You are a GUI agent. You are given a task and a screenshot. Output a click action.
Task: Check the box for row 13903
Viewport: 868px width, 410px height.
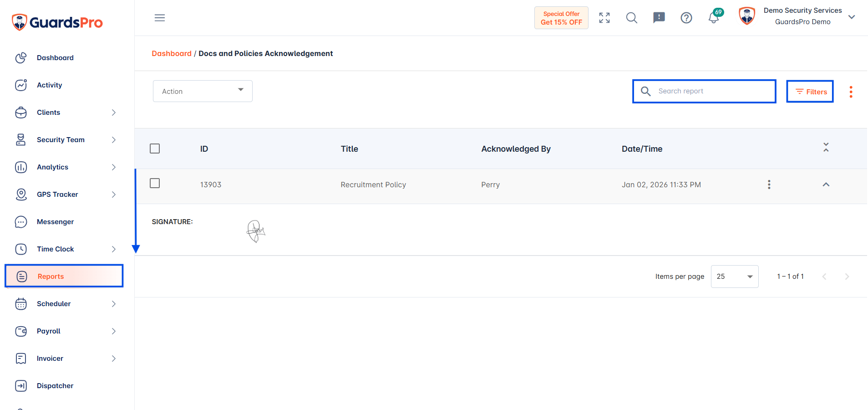click(x=155, y=183)
